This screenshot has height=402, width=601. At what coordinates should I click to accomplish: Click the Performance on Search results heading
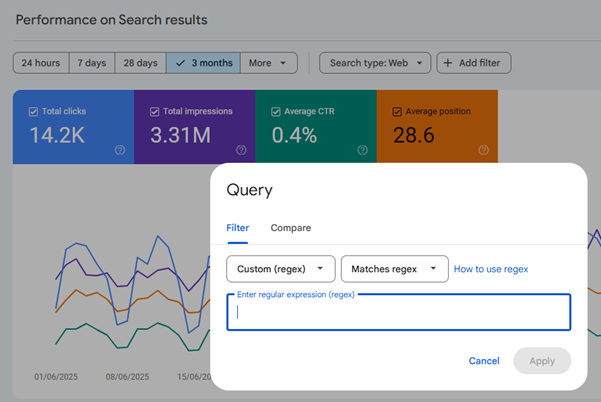[x=112, y=20]
